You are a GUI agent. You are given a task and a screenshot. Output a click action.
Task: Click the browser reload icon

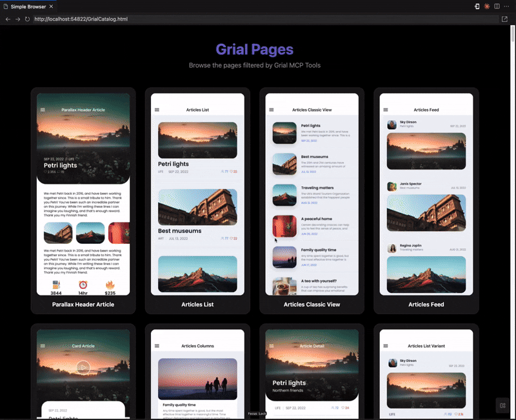[26, 19]
